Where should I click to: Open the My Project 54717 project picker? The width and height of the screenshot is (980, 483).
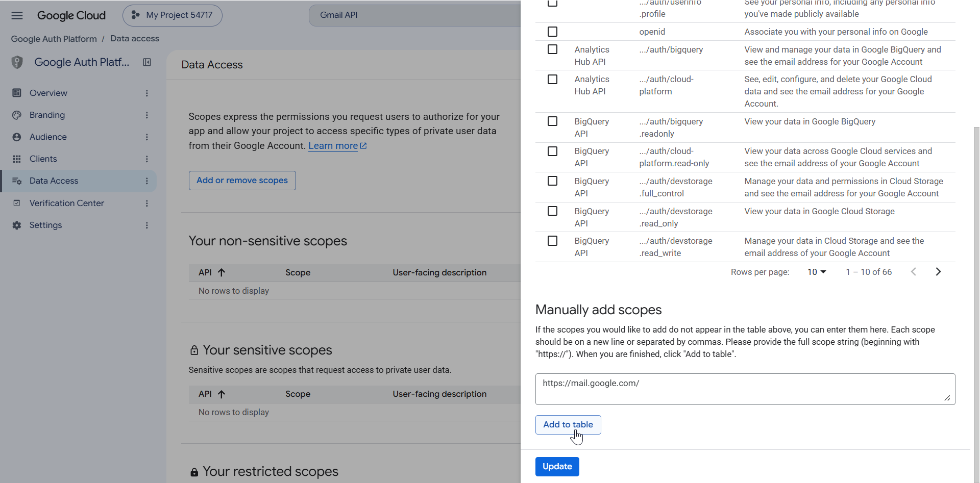tap(173, 15)
